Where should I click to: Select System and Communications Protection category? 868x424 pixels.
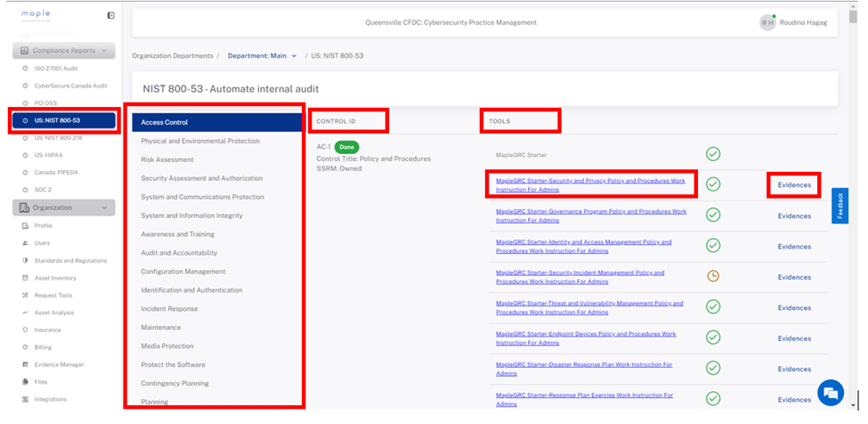tap(203, 197)
